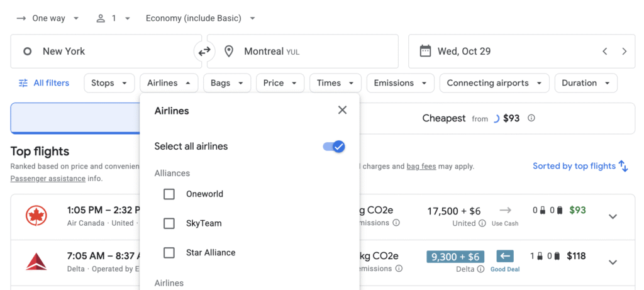
Task: Close the Airlines filter panel
Action: pos(342,110)
